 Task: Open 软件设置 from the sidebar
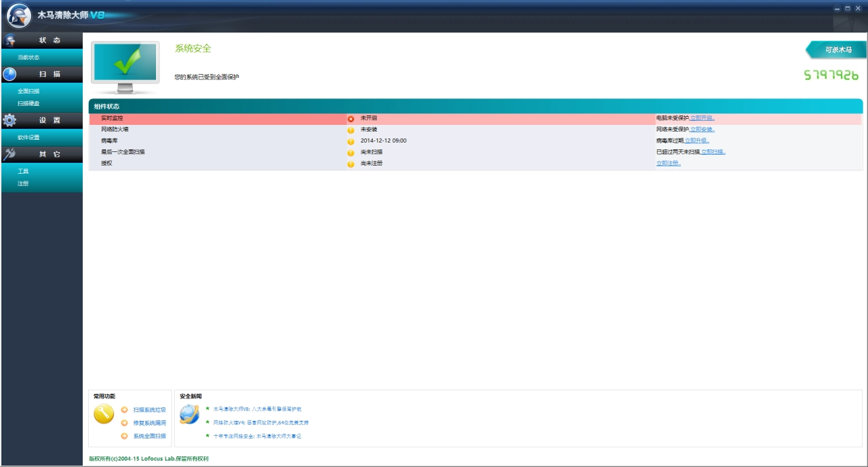(28, 137)
